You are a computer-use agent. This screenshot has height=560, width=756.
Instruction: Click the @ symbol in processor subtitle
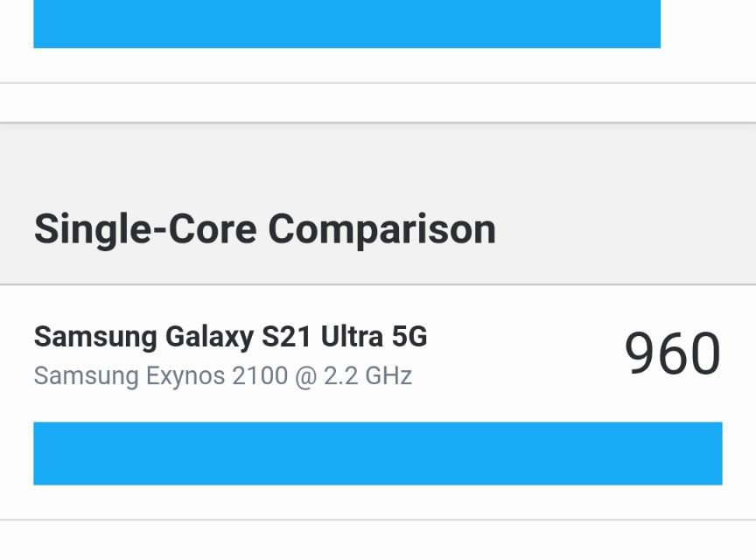click(305, 376)
